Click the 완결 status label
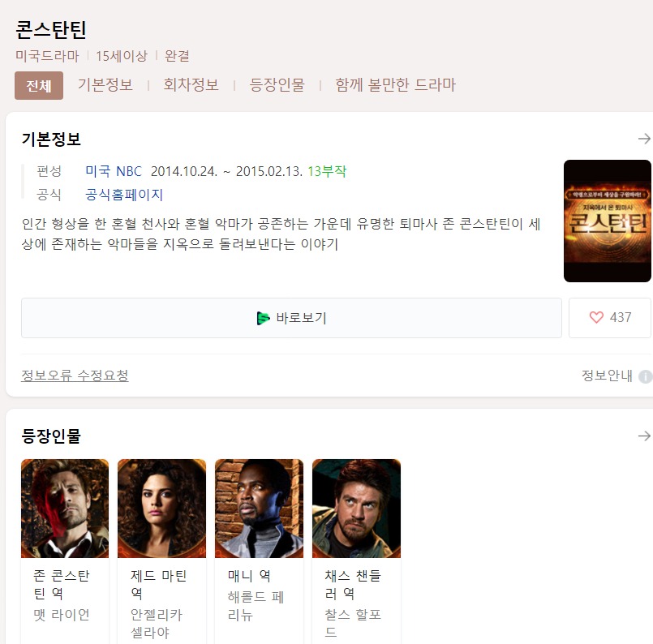 (177, 56)
